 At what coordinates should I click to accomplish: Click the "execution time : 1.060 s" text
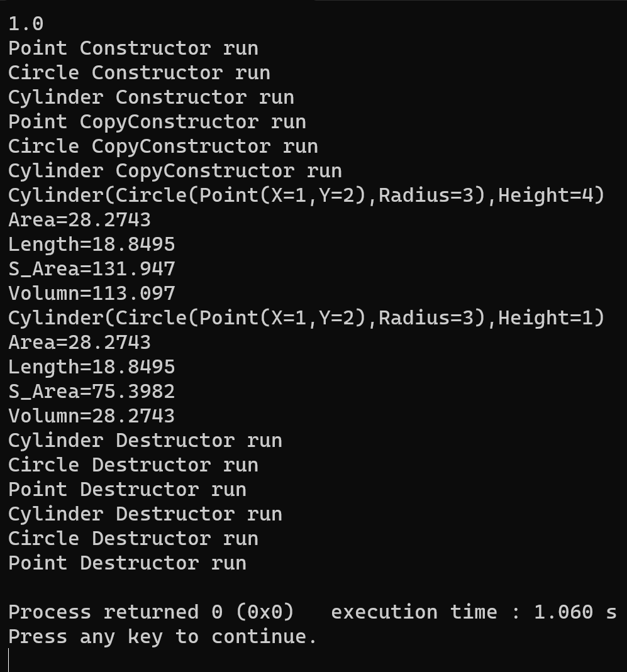coord(474,612)
